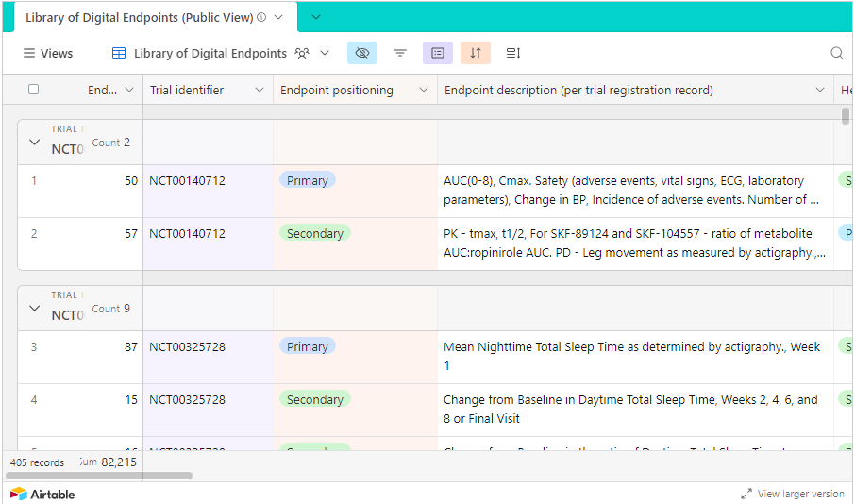
Task: Click the 405 records count
Action: coord(37,462)
